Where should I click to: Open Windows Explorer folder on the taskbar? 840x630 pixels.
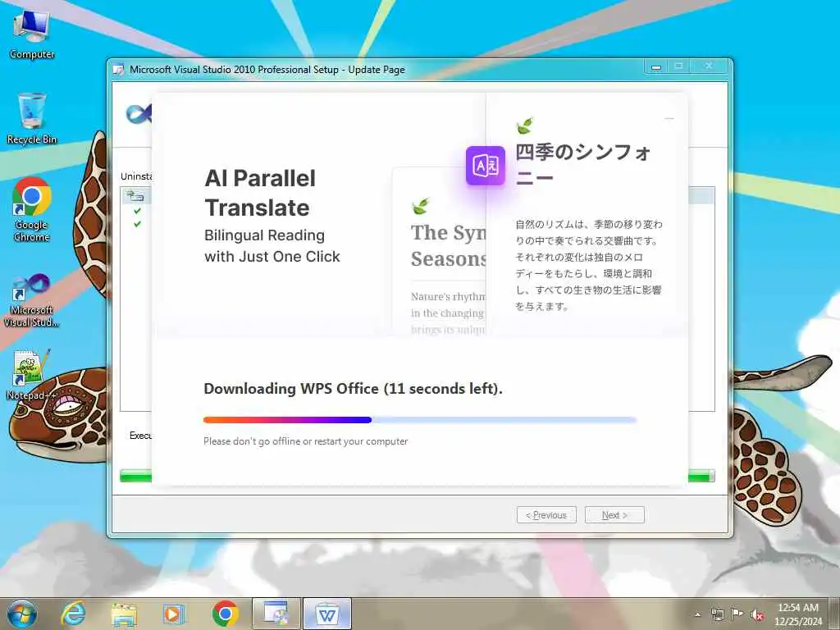tap(124, 614)
